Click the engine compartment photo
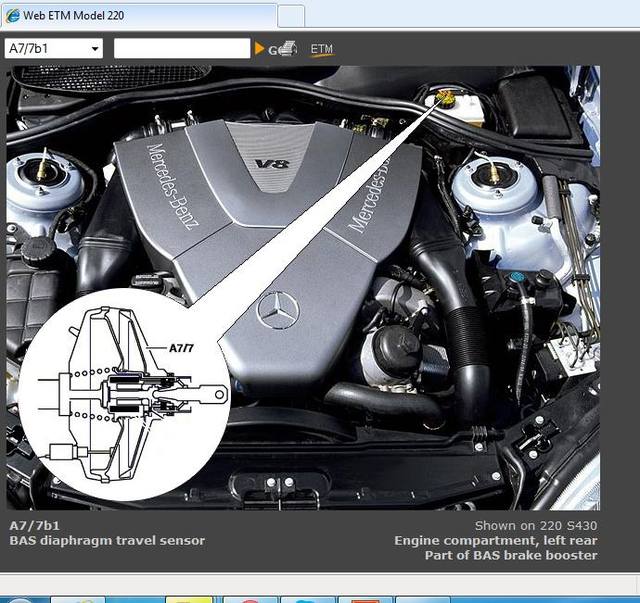 (303, 288)
